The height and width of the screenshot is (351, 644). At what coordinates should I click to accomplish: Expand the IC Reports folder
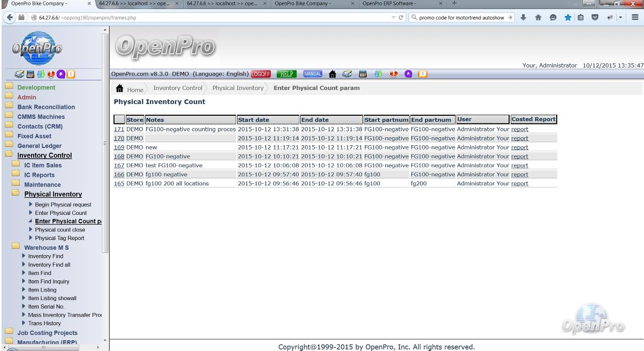point(39,175)
